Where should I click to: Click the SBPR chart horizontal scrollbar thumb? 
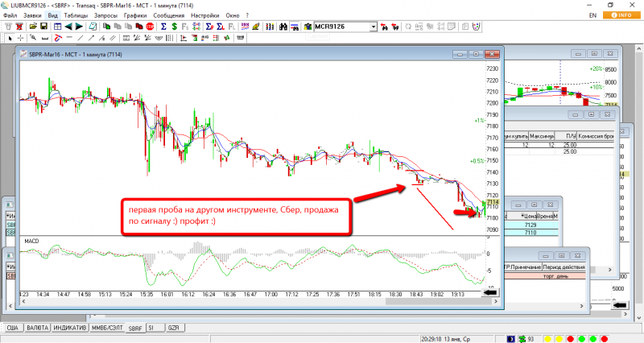(438, 301)
